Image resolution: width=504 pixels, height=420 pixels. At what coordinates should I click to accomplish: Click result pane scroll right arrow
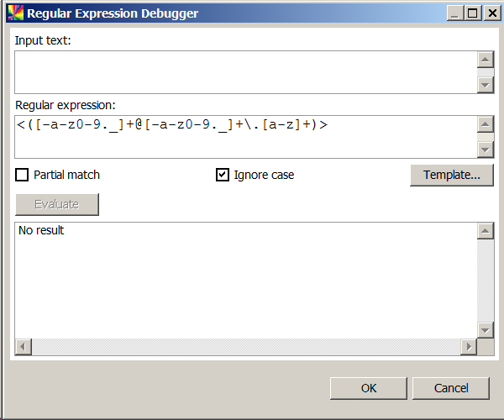pyautogui.click(x=469, y=347)
